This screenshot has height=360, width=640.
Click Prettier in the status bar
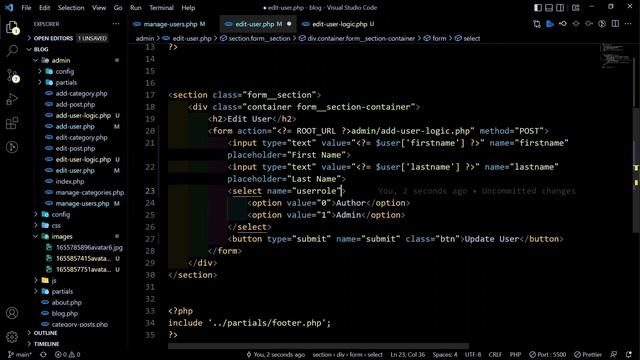(x=588, y=355)
